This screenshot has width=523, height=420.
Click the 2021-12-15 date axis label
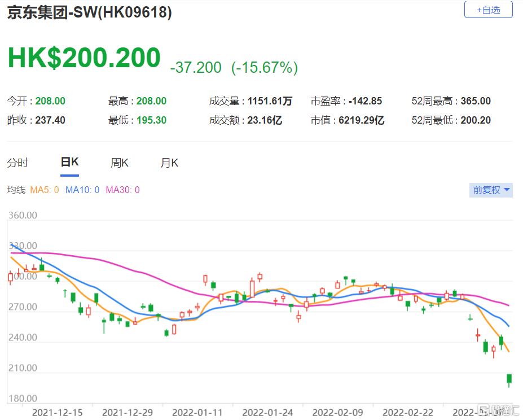click(57, 413)
